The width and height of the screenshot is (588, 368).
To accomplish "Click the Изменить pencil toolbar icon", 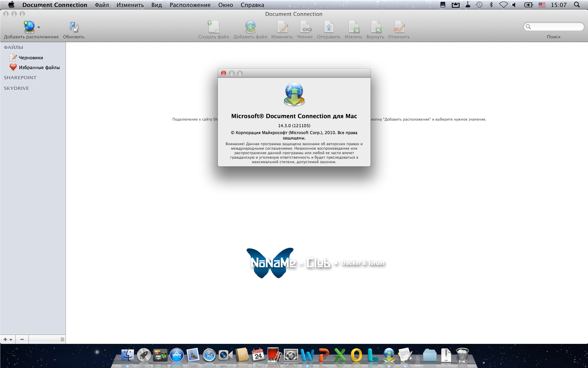I will coord(282,27).
